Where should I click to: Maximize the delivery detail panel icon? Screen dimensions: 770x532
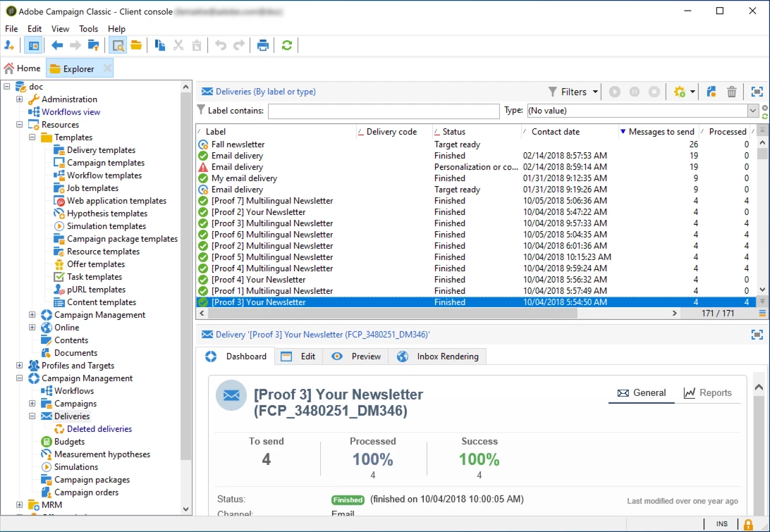coord(757,335)
